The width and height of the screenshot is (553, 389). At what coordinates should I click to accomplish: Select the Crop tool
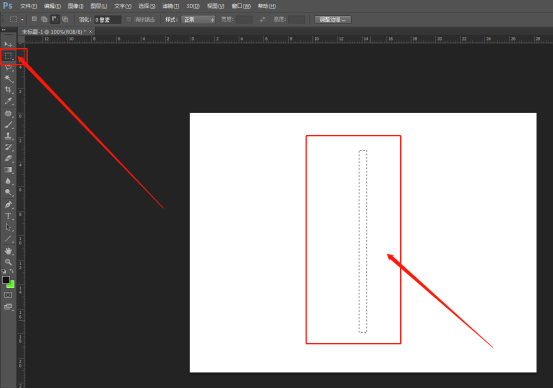(x=8, y=90)
